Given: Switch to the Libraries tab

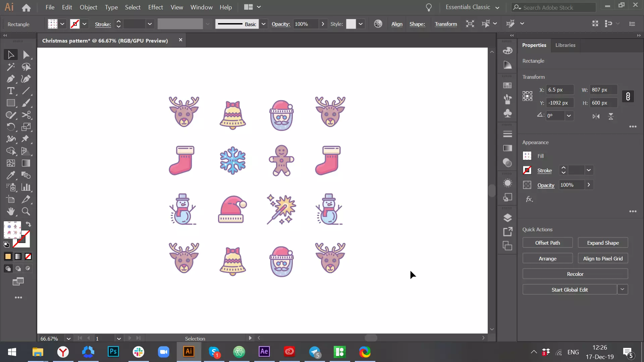Looking at the screenshot, I should pyautogui.click(x=565, y=45).
